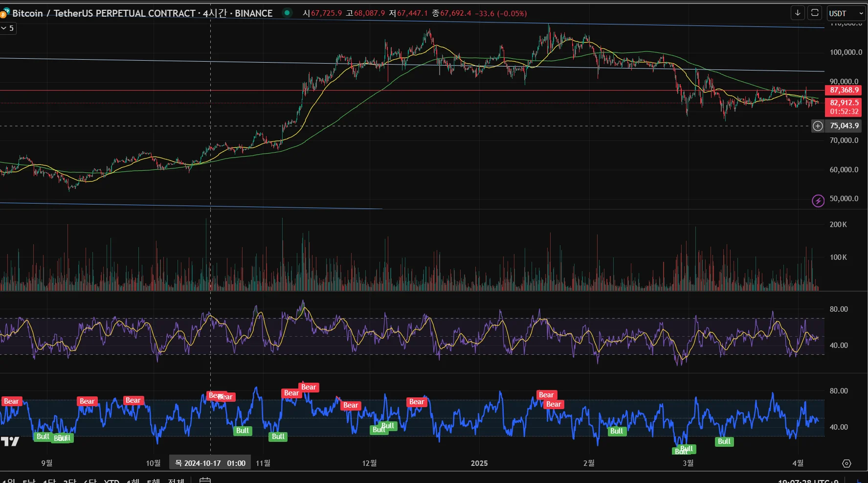868x483 pixels.
Task: Select the YTD date range
Action: [x=111, y=482]
